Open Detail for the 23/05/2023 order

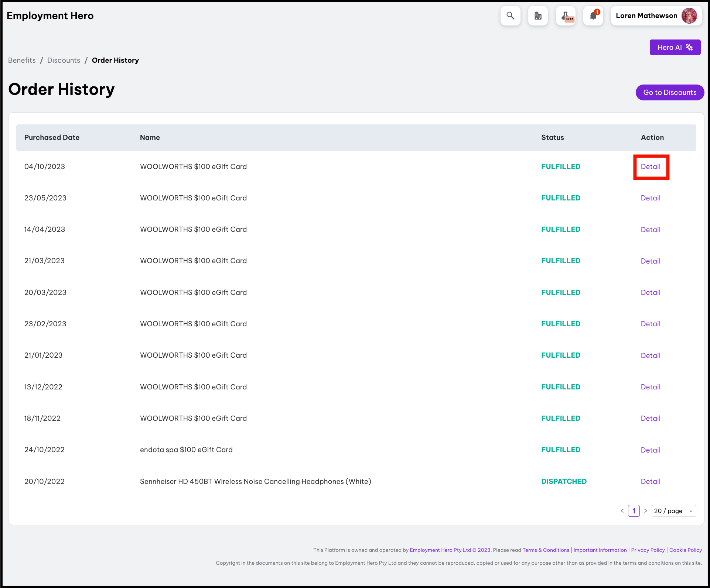click(x=651, y=198)
